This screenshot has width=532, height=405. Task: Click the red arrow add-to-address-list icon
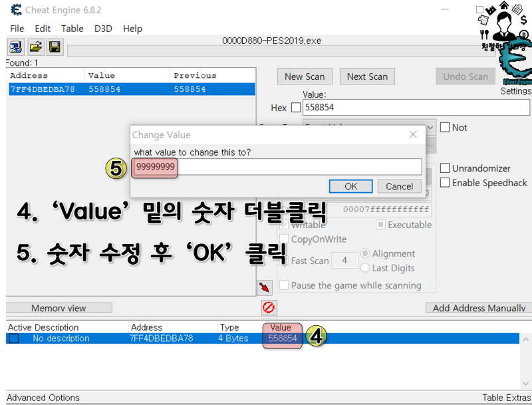coord(265,287)
